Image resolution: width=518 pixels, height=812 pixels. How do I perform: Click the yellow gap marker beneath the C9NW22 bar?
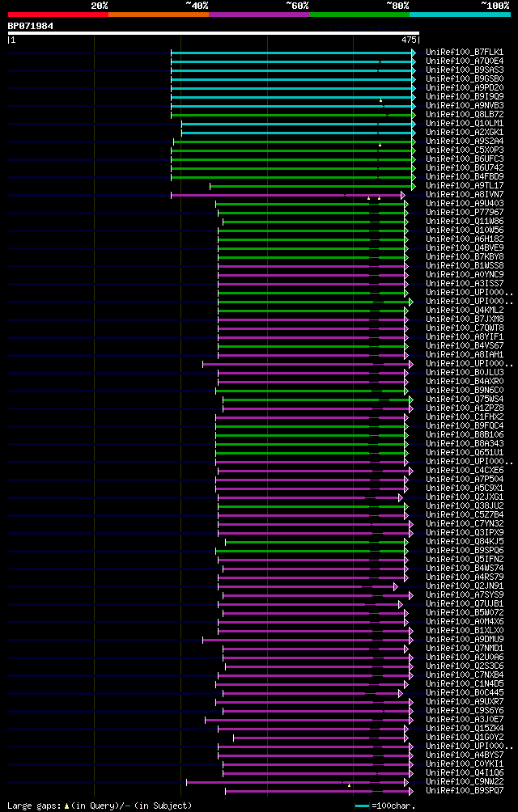(349, 786)
